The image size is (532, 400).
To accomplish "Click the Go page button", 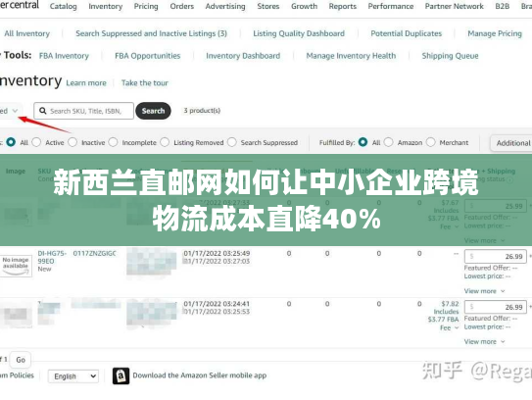I will pos(21,360).
